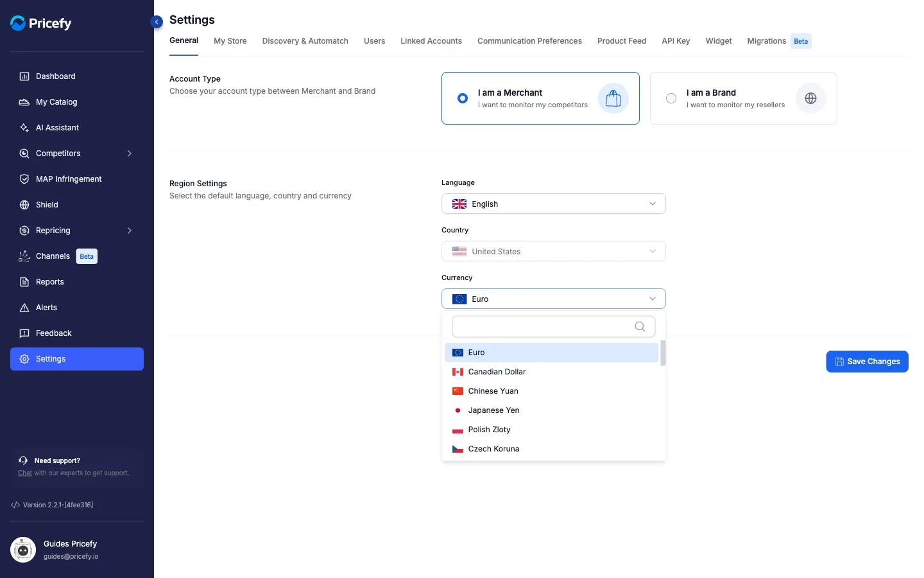This screenshot has height=578, width=924.
Task: Click the Channels sidebar icon
Action: (x=24, y=256)
